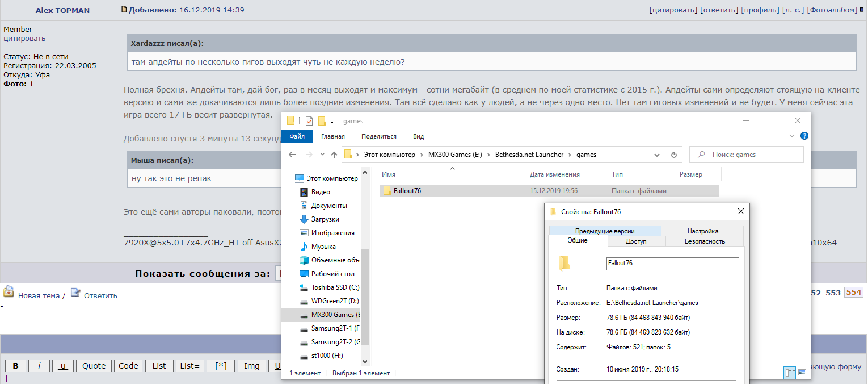
Task: Select the Fallout76 folder row
Action: click(x=549, y=191)
